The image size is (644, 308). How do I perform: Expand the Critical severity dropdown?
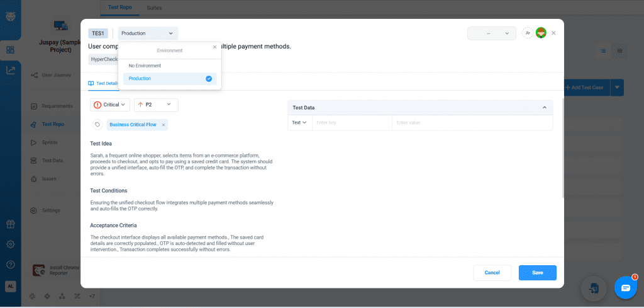point(110,105)
